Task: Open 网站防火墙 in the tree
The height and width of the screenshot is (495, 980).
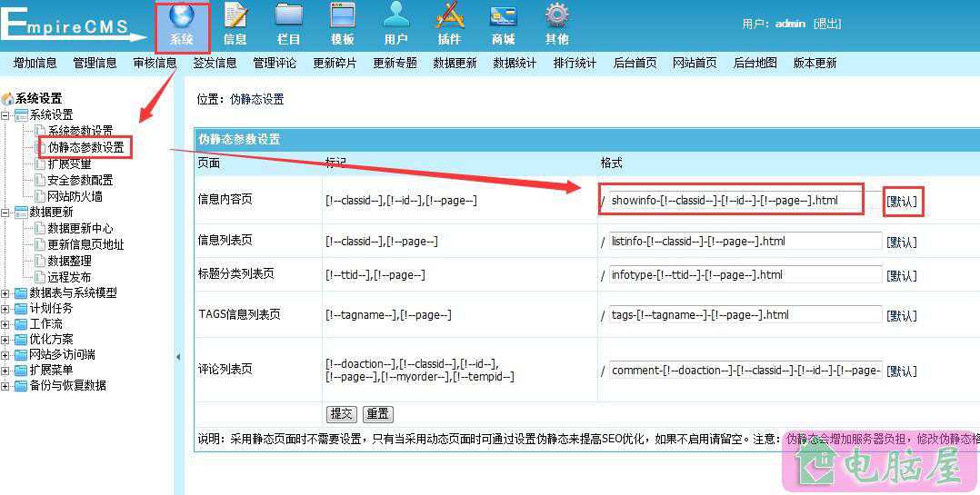Action: pos(75,196)
